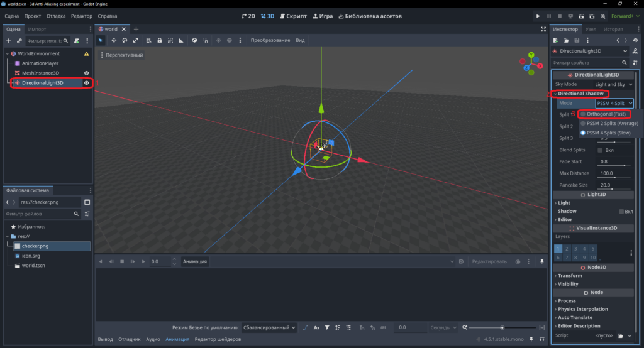
Task: Toggle the ruler measuring tool
Action: tap(180, 40)
